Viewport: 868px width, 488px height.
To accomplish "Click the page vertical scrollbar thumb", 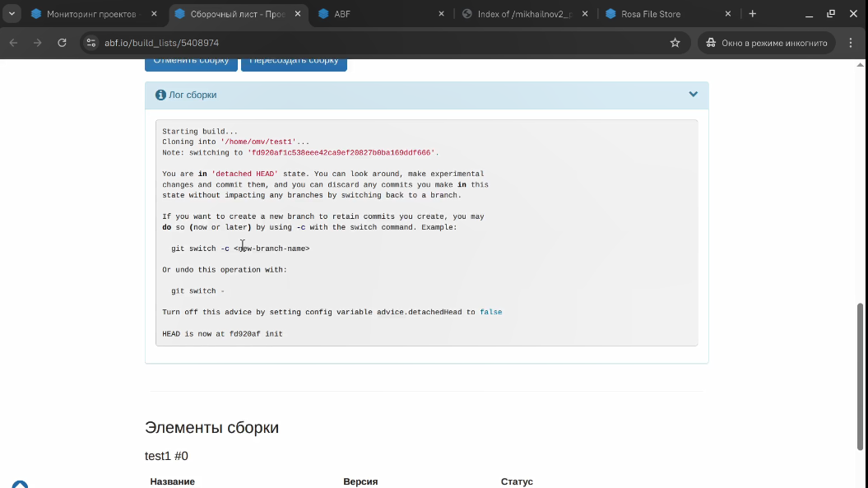I will point(860,377).
